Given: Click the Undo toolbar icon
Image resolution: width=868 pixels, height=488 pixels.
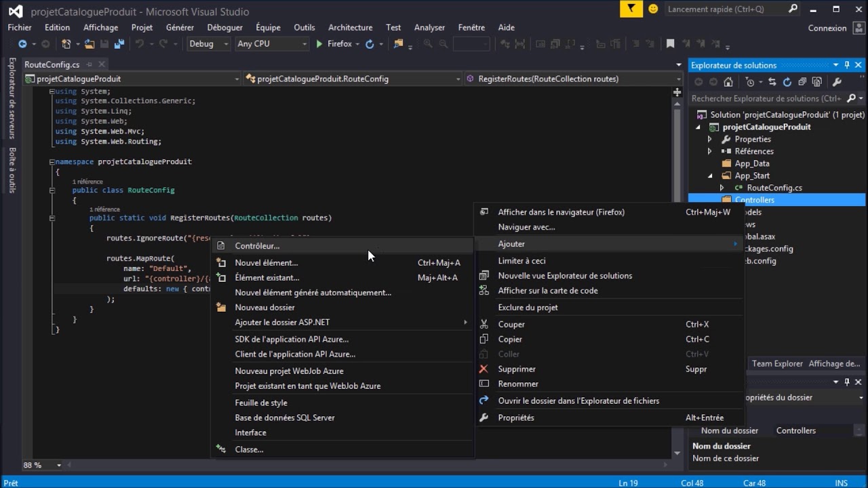Looking at the screenshot, I should (140, 44).
